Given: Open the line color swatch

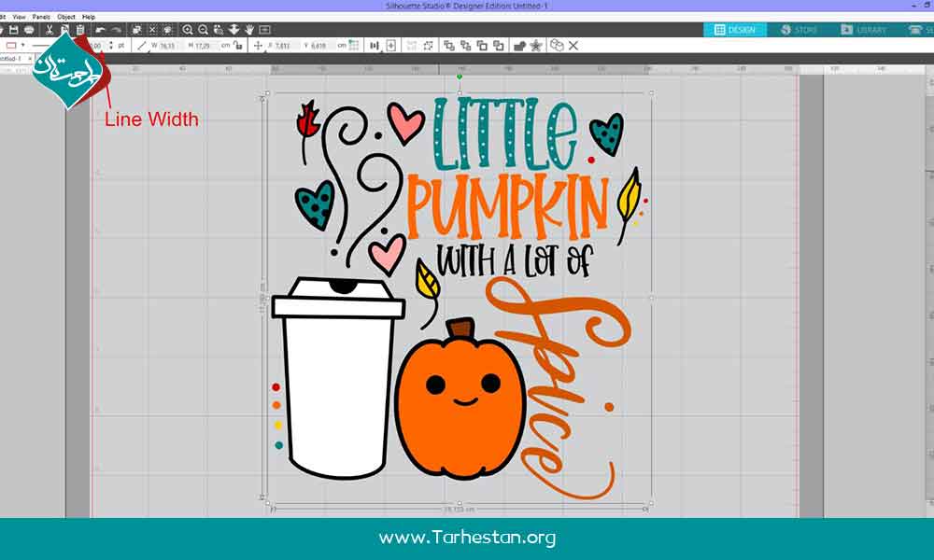Looking at the screenshot, I should coord(10,45).
